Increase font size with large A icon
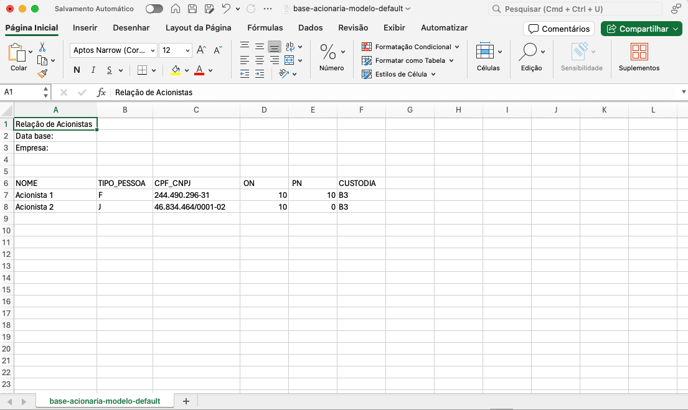This screenshot has height=410, width=688. pos(201,50)
